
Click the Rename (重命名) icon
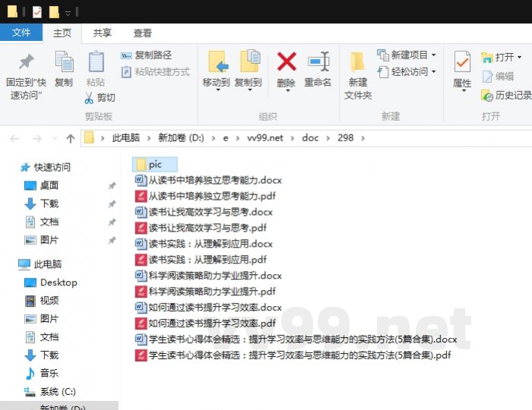318,61
